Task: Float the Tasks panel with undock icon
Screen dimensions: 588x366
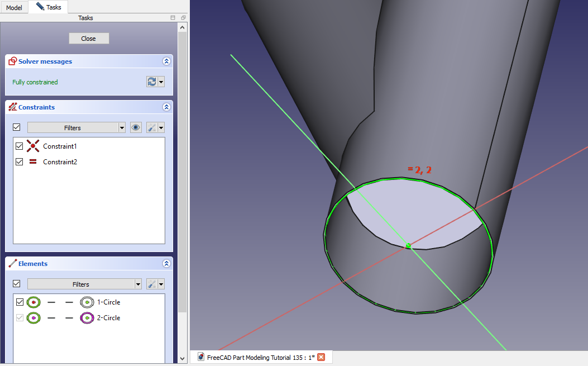Action: click(x=183, y=18)
